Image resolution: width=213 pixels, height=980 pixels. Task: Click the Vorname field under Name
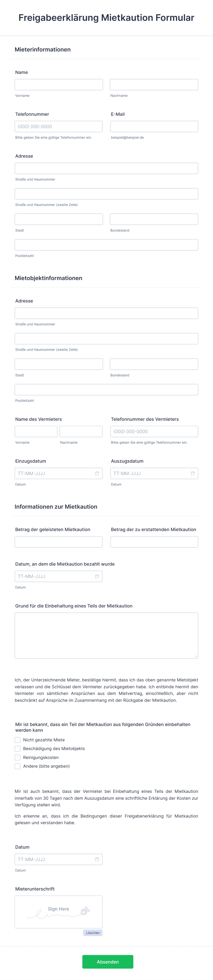(58, 84)
